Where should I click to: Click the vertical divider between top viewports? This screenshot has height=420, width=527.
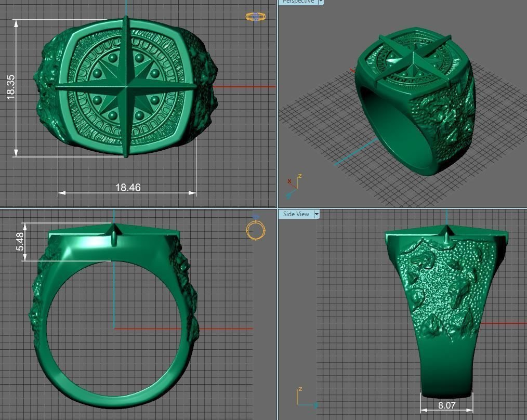(277, 104)
